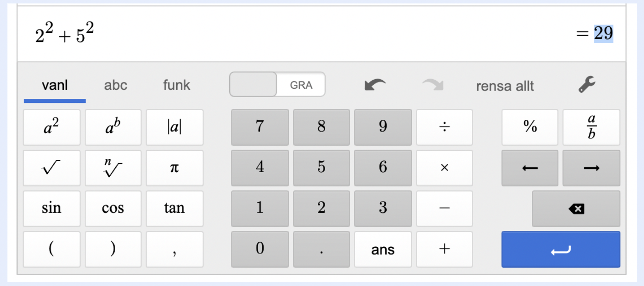Delete a character with the backspace key
The width and height of the screenshot is (644, 286).
click(576, 209)
